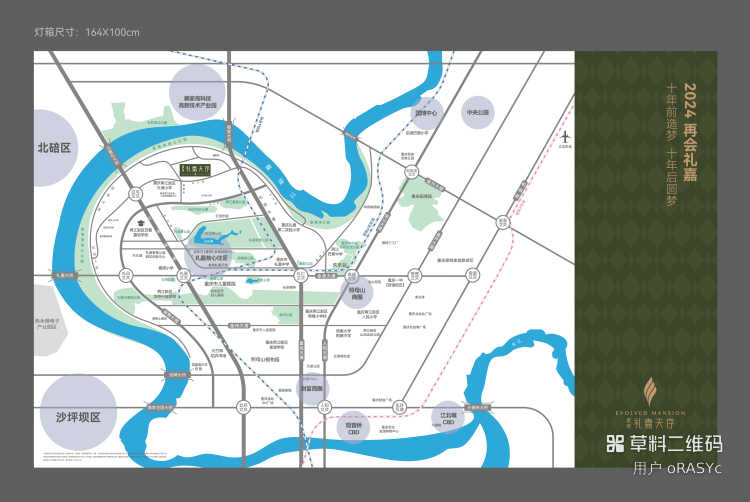Image resolution: width=750 pixels, height=502 pixels.
Task: Click the graduation cap school icon
Action: click(141, 223)
